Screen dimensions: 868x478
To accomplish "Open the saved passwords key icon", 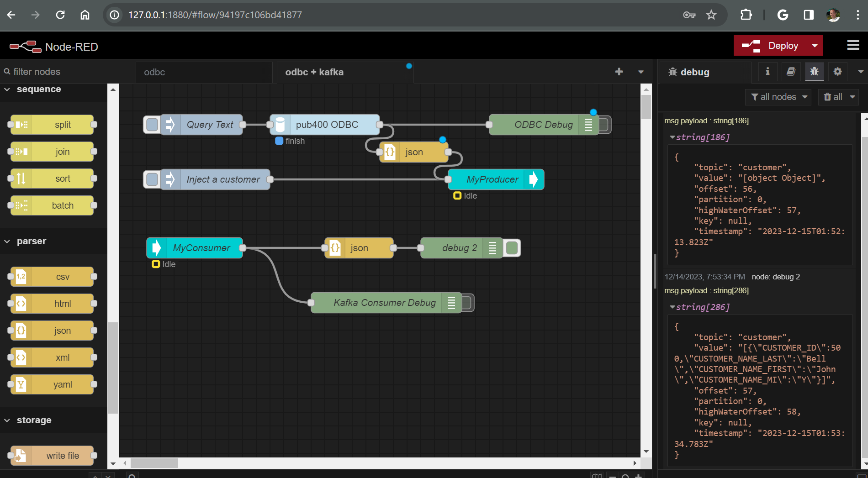I will coord(689,15).
